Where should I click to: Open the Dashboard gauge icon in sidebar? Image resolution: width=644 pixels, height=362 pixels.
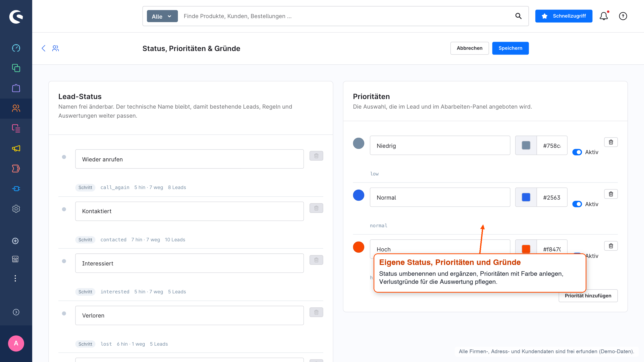[16, 48]
